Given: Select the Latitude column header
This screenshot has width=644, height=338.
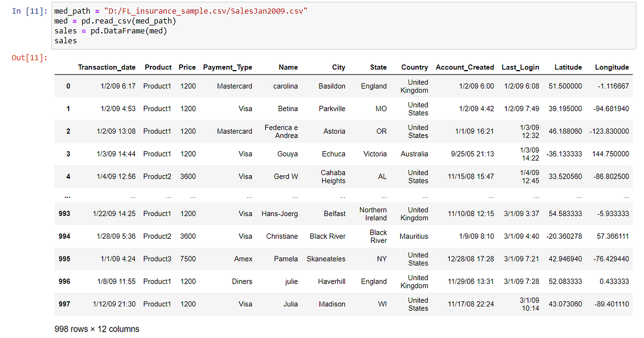Looking at the screenshot, I should click(568, 67).
